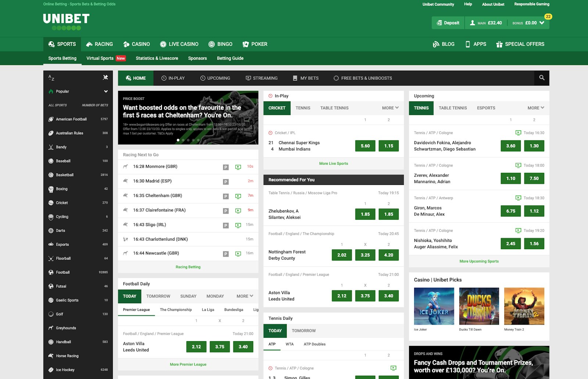Open RACING from the main navigation
Screen dimensions: 588x379
100,44
